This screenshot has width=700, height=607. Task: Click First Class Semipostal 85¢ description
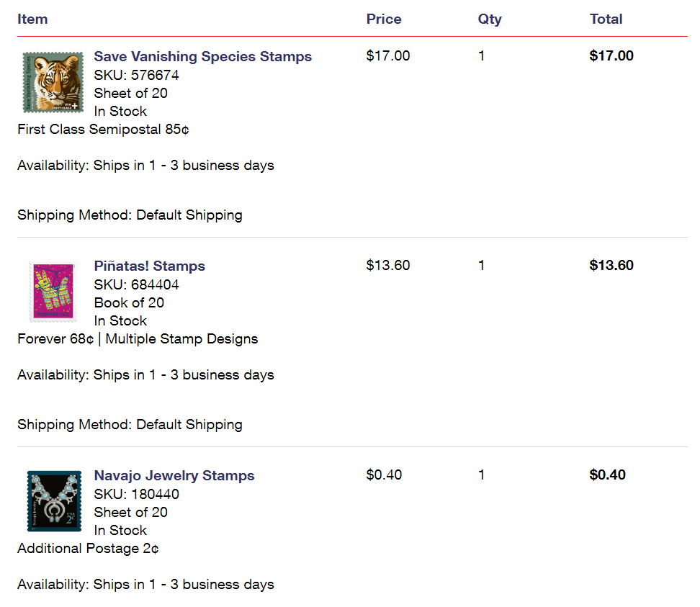(x=103, y=130)
